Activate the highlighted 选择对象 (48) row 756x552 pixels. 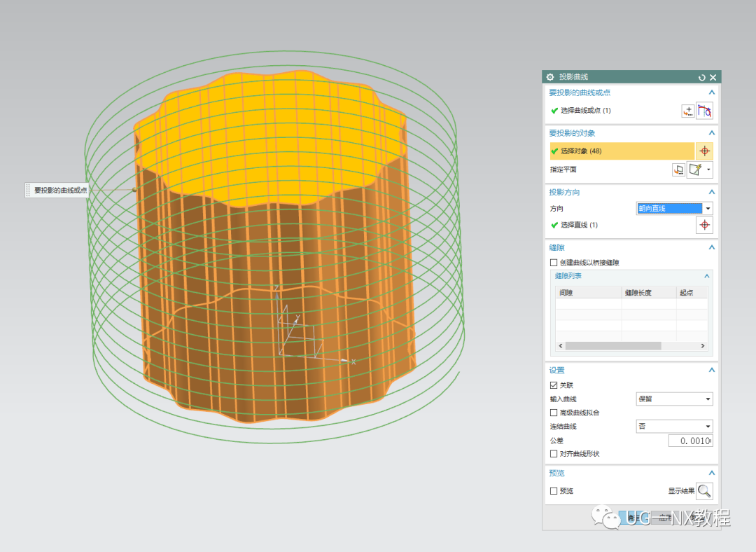pyautogui.click(x=622, y=151)
